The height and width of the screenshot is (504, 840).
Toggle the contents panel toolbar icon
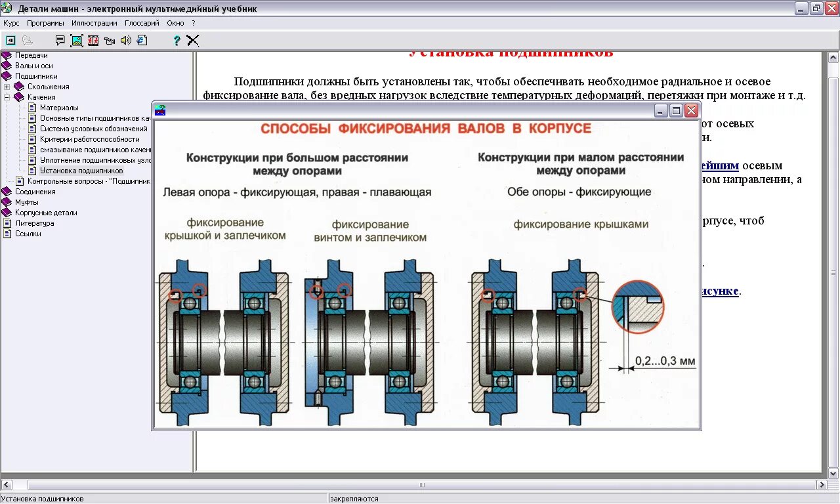[10, 40]
